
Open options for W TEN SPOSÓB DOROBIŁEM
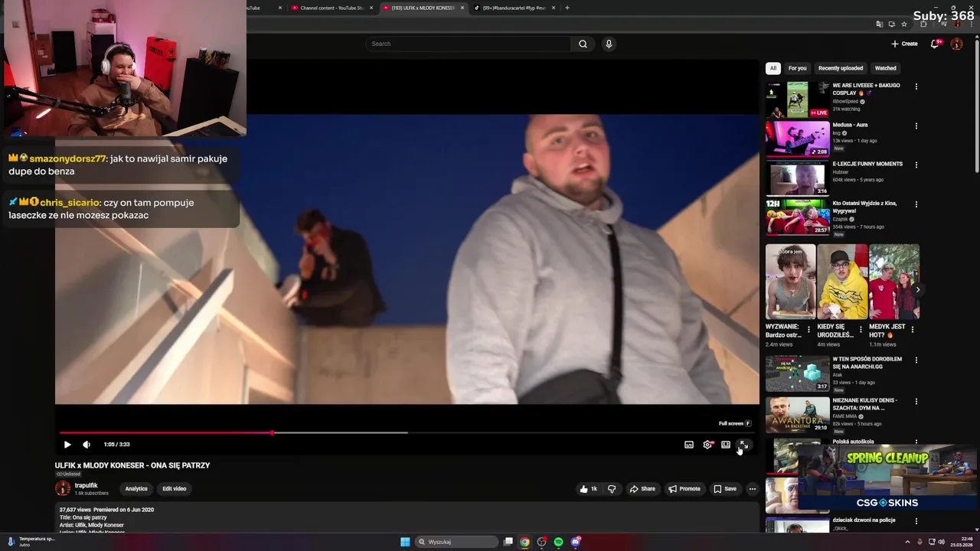[x=916, y=360]
